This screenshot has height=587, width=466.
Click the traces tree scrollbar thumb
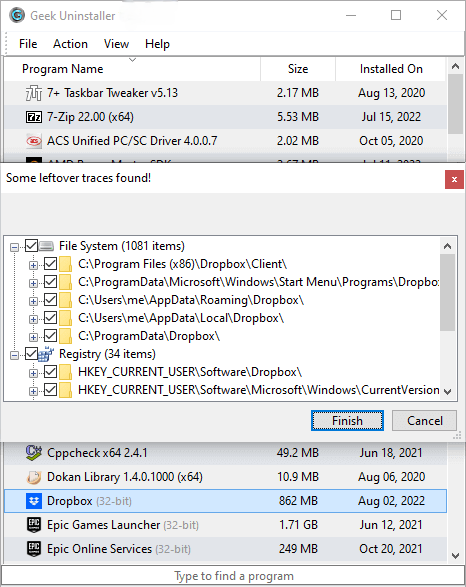pos(447,292)
